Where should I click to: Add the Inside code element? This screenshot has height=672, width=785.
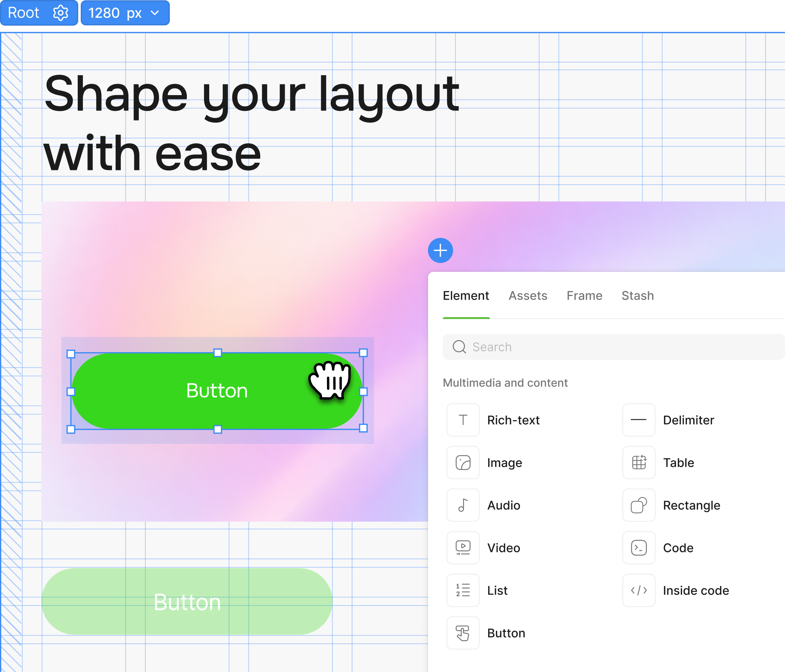coord(639,590)
